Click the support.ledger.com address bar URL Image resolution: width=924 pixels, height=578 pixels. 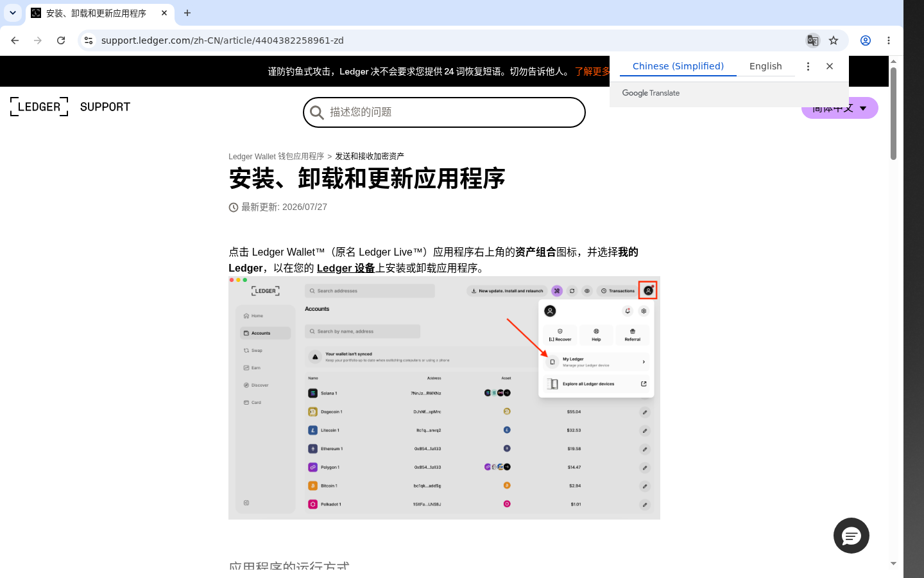(222, 40)
